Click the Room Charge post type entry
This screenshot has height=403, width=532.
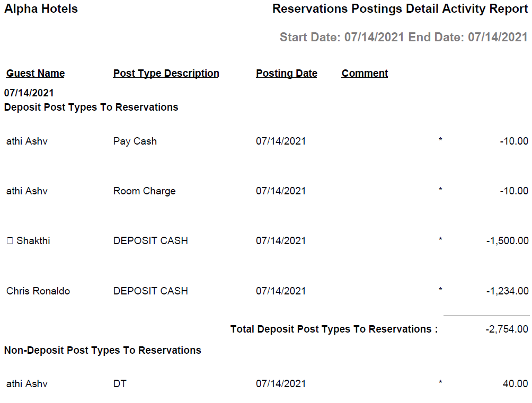(x=144, y=191)
